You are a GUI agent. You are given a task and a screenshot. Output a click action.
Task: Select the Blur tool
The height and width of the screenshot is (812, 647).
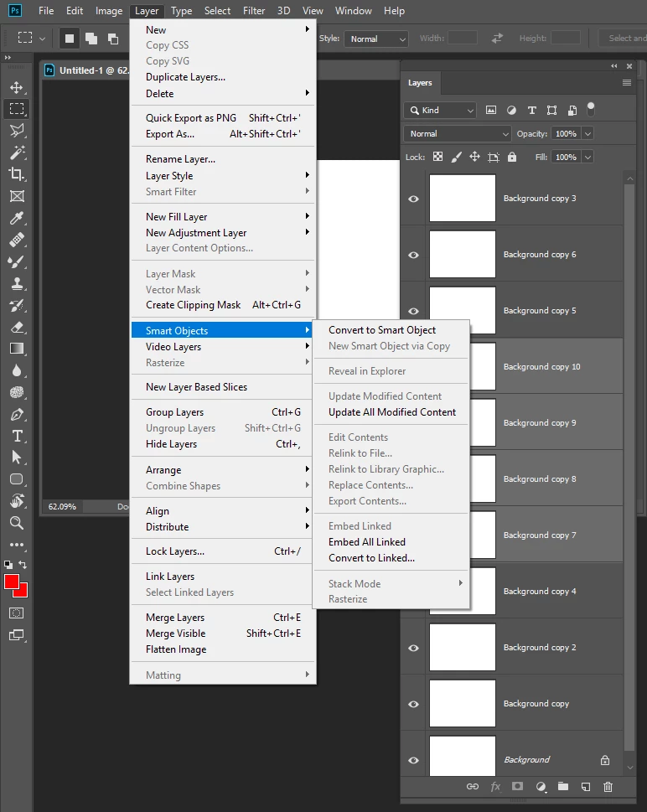pyautogui.click(x=17, y=370)
